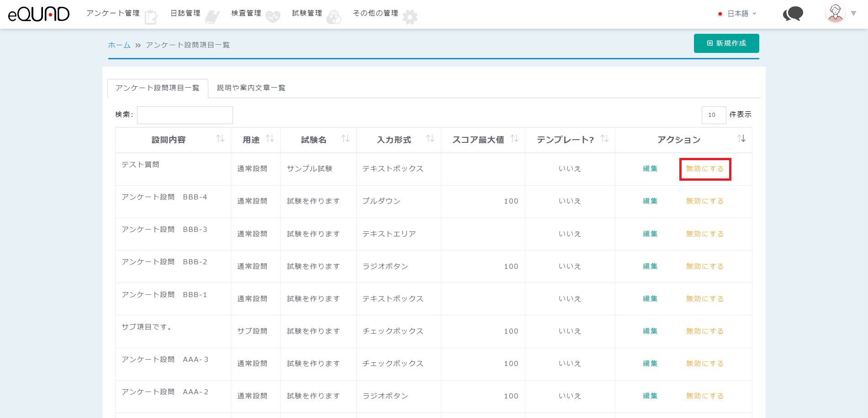
Task: Sort table by 試験名 column arrows
Action: (345, 139)
